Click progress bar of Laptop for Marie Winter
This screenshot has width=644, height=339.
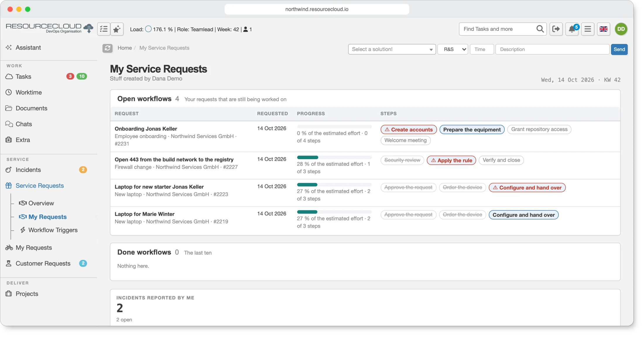(x=334, y=212)
